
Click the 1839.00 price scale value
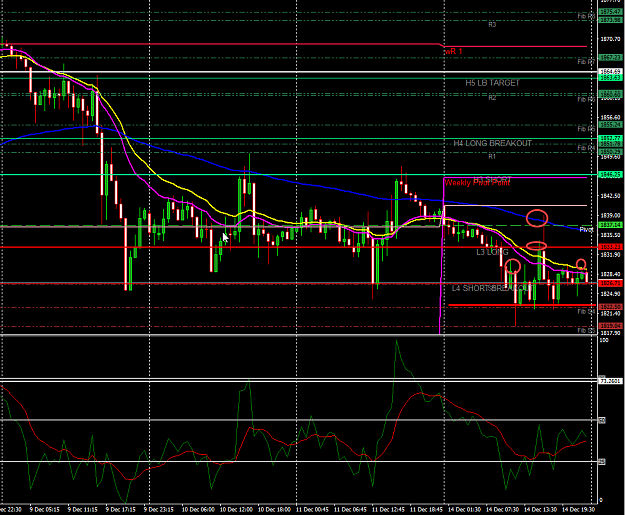click(x=610, y=215)
